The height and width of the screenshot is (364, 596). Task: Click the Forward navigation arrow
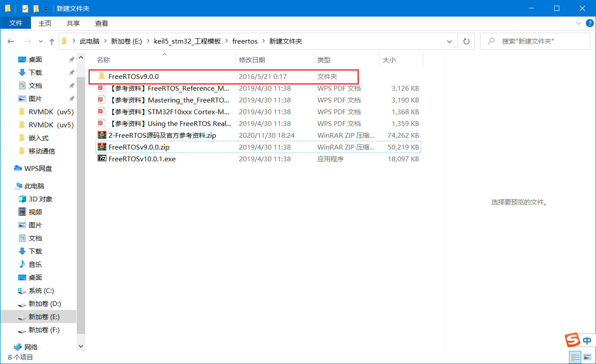27,41
